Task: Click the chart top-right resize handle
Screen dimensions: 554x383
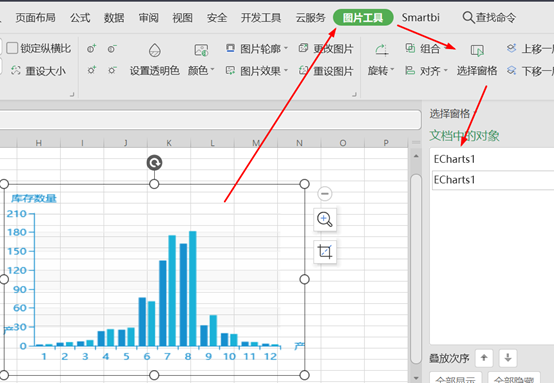Action: pyautogui.click(x=305, y=184)
